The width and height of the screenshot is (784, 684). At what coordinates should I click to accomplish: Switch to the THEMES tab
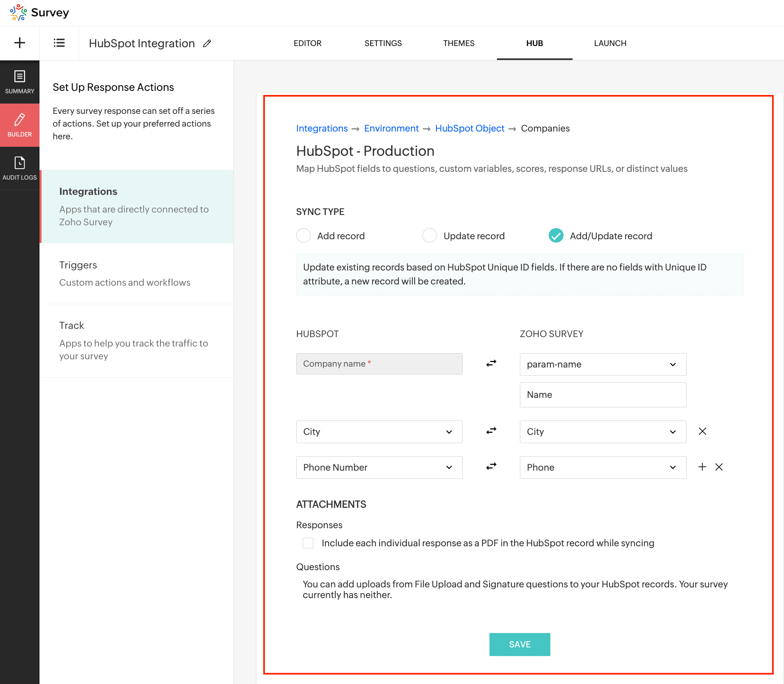pyautogui.click(x=459, y=43)
